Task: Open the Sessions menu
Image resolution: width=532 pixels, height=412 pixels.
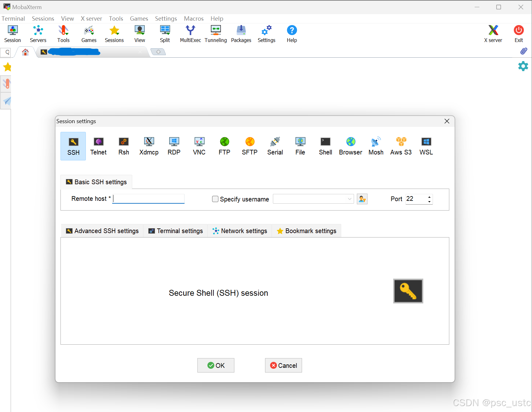Action: point(43,18)
